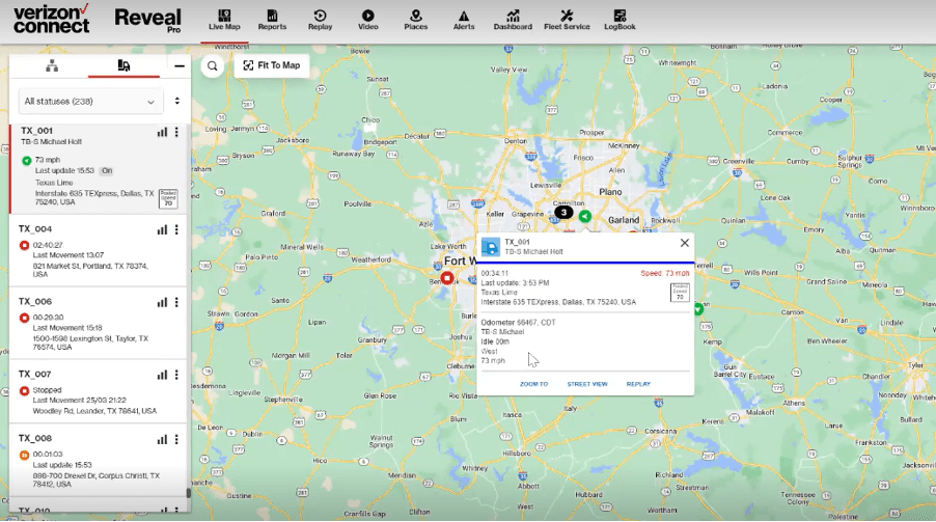The width and height of the screenshot is (936, 522).
Task: Open the LogBook section
Action: (x=620, y=20)
